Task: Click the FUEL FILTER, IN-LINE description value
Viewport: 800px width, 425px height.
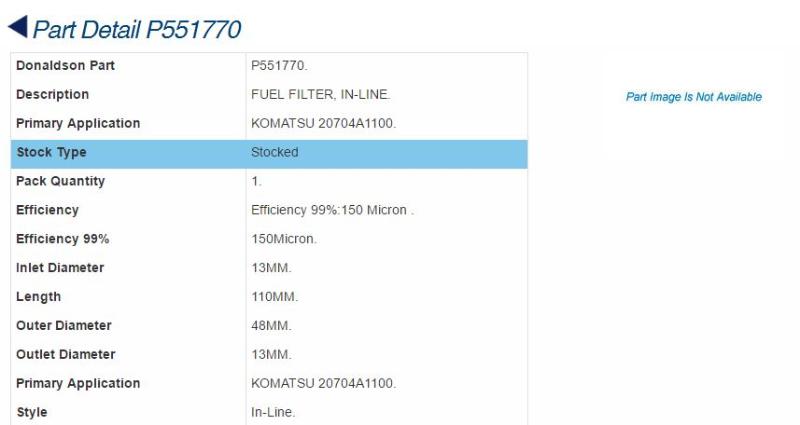Action: (x=320, y=94)
